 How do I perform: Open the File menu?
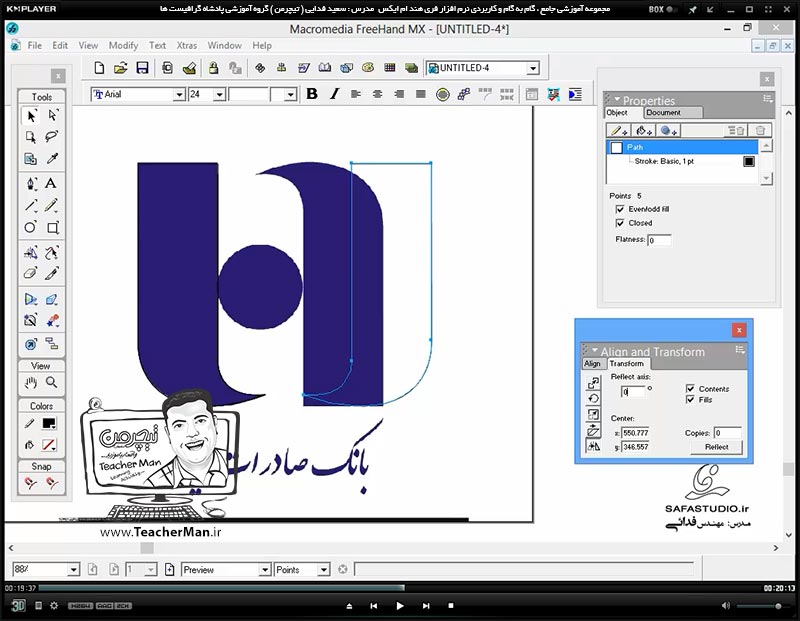35,45
